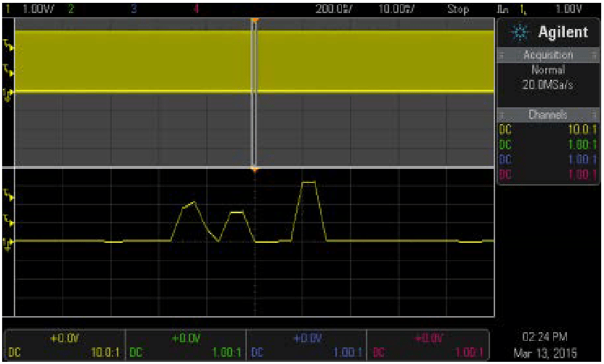The height and width of the screenshot is (364, 604).
Task: Select channel 3 indicator in top bar
Action: click(134, 9)
